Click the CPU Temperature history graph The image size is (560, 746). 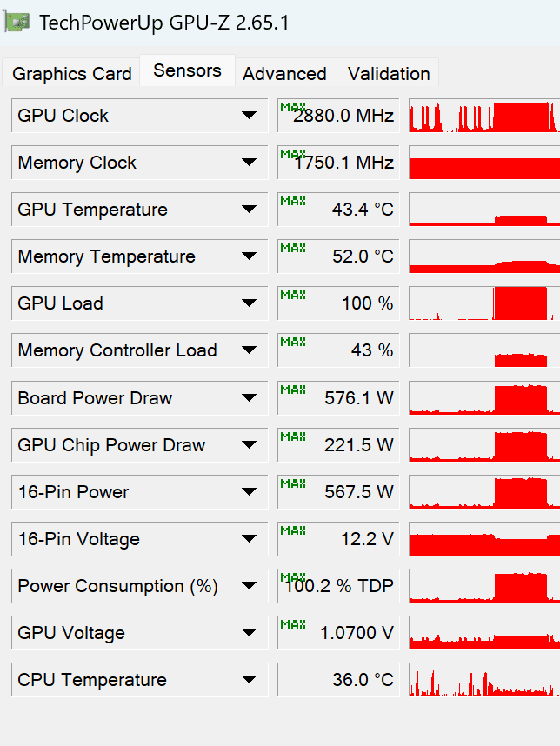(484, 679)
